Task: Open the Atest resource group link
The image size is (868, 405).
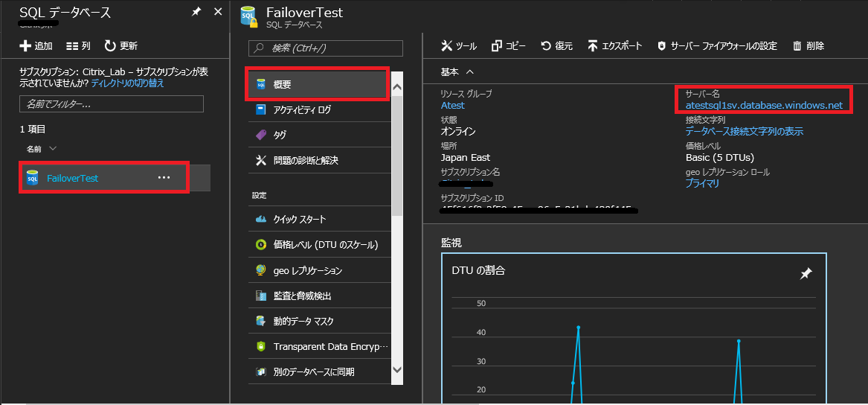Action: coord(453,105)
